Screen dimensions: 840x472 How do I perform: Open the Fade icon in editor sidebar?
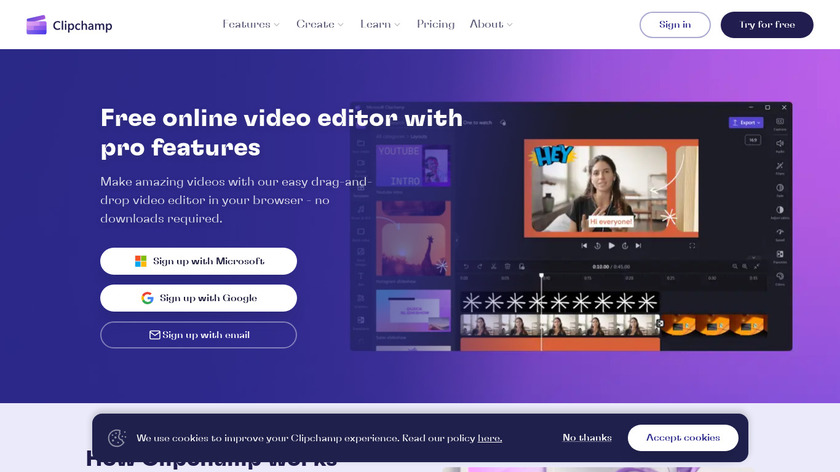point(779,188)
